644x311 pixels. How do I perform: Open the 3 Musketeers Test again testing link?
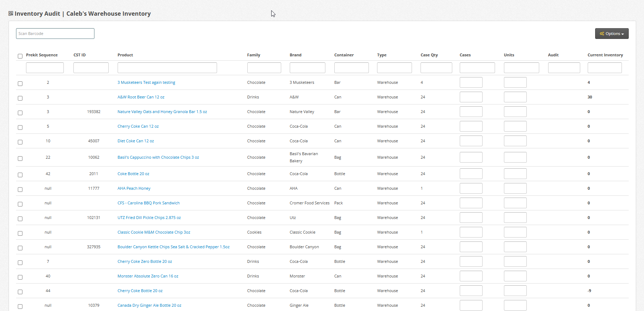point(146,82)
